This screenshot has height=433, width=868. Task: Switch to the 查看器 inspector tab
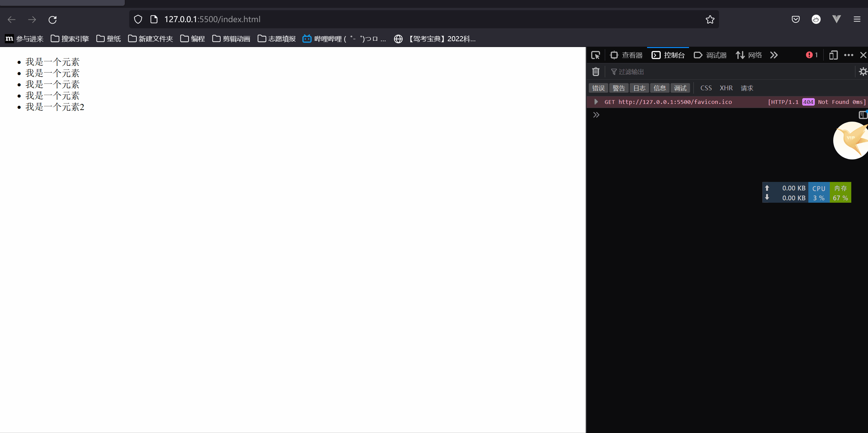[626, 55]
